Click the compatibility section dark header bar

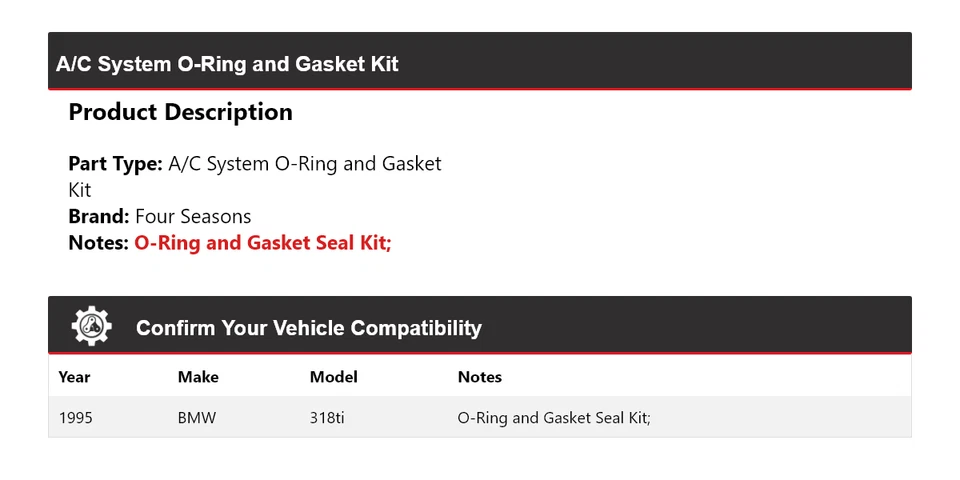coord(480,325)
